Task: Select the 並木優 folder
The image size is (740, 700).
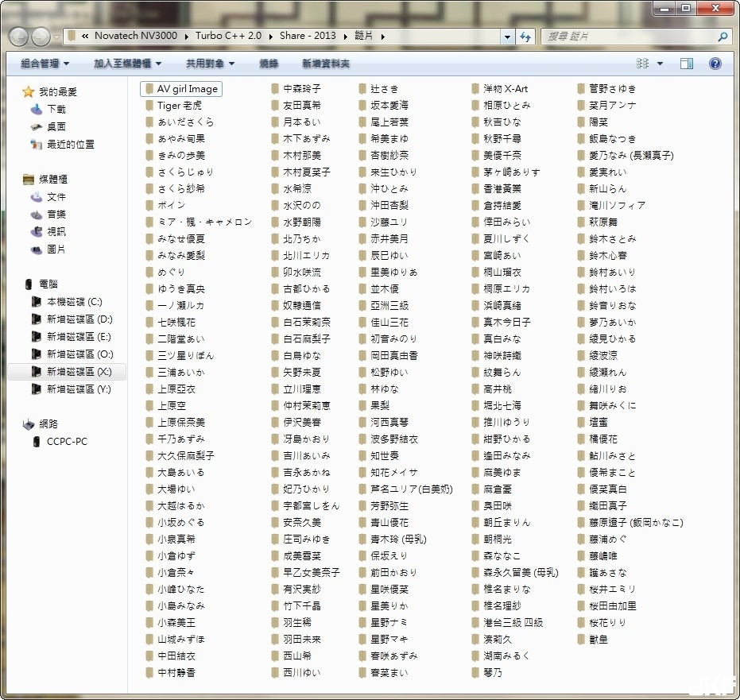Action: (379, 288)
